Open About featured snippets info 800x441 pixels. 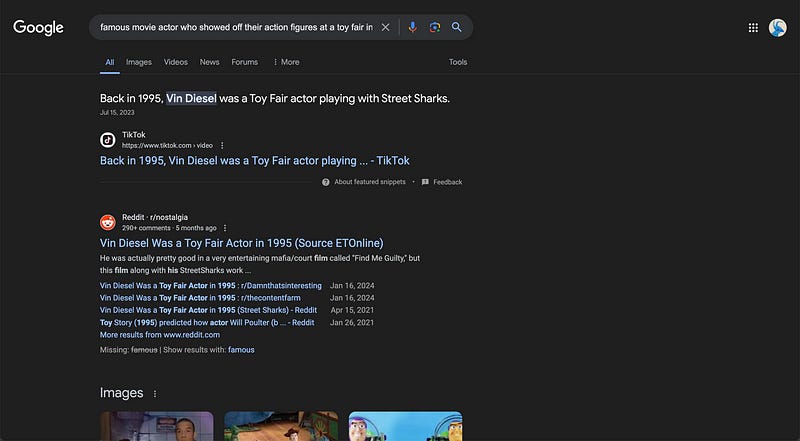point(364,182)
